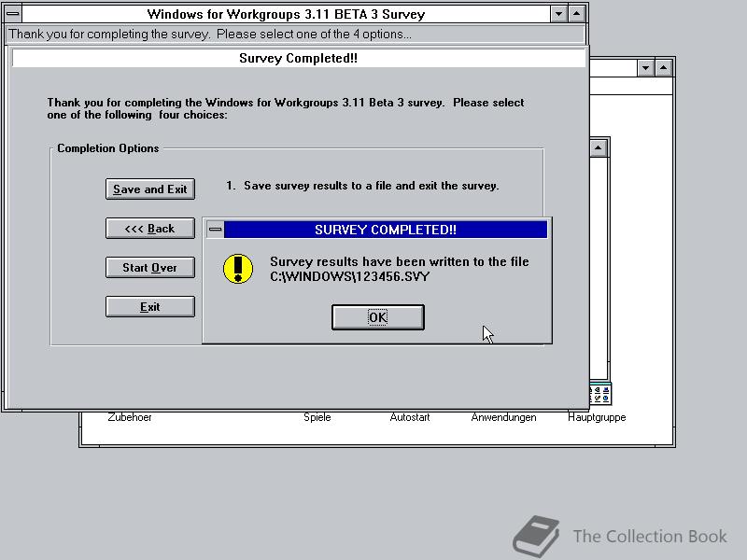Minimize the Program Manager window behind the survey
The image size is (747, 560).
[x=645, y=68]
